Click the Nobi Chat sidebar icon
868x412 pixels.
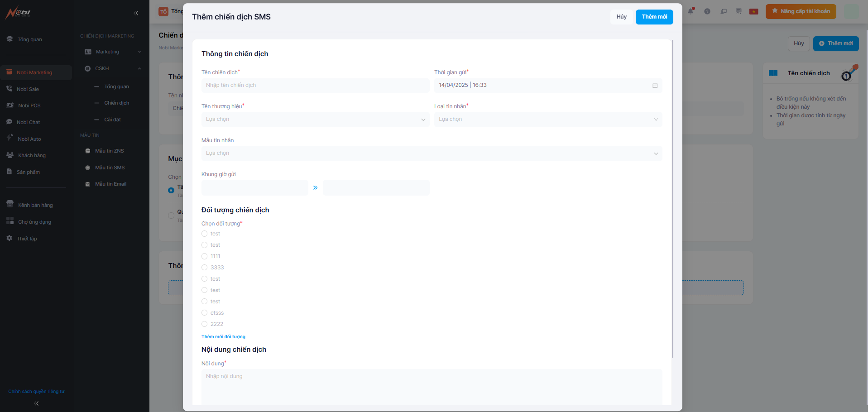coord(9,122)
